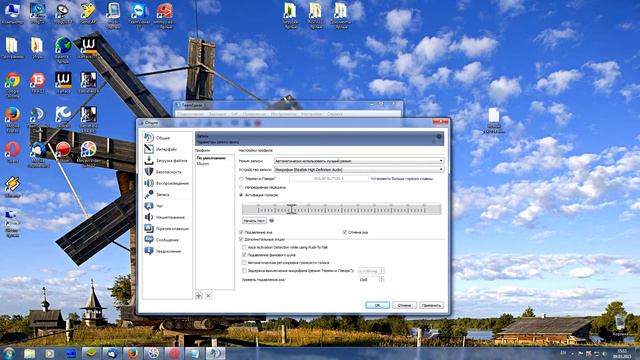Open the red 13 game desktop icon
The width and height of the screenshot is (640, 360).
point(38,83)
